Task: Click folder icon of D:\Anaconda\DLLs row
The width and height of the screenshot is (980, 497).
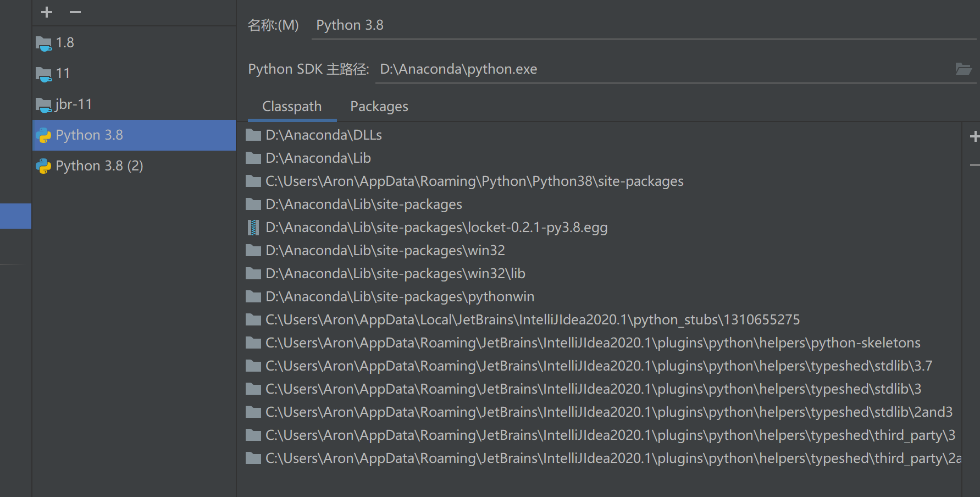Action: pyautogui.click(x=253, y=135)
